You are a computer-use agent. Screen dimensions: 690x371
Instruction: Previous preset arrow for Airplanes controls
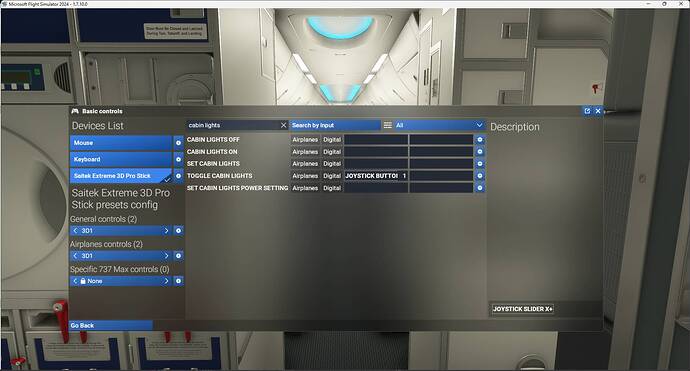click(x=75, y=256)
